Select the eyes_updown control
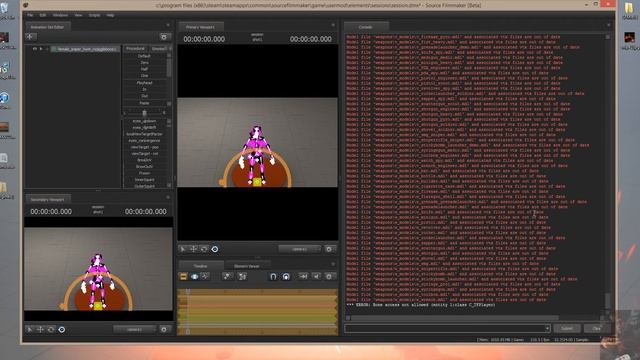 (x=144, y=121)
